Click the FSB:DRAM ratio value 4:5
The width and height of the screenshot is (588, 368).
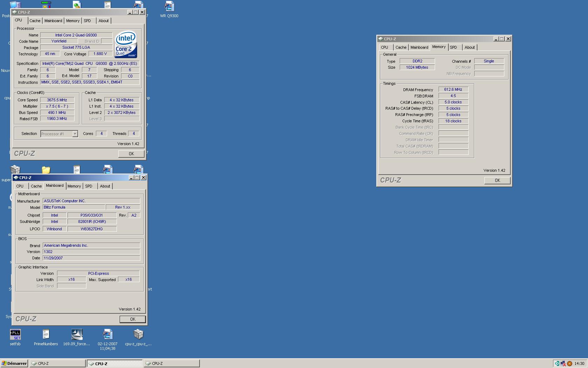click(453, 96)
